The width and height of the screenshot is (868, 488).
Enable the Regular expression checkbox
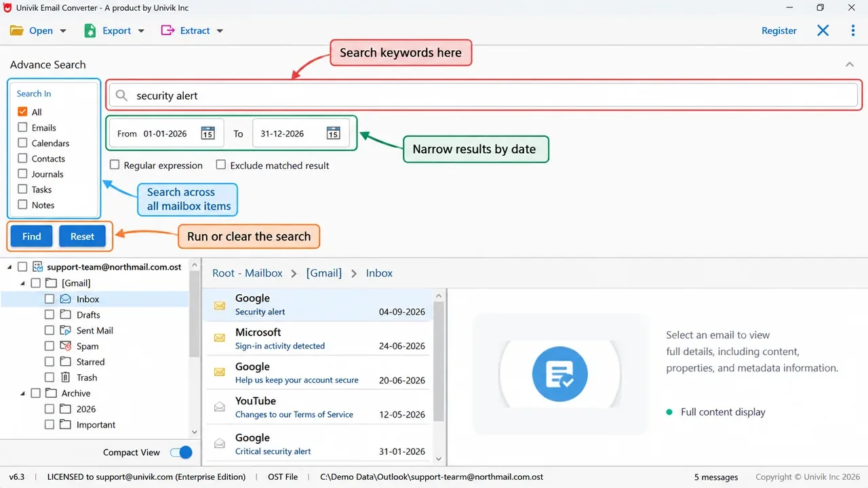point(115,165)
